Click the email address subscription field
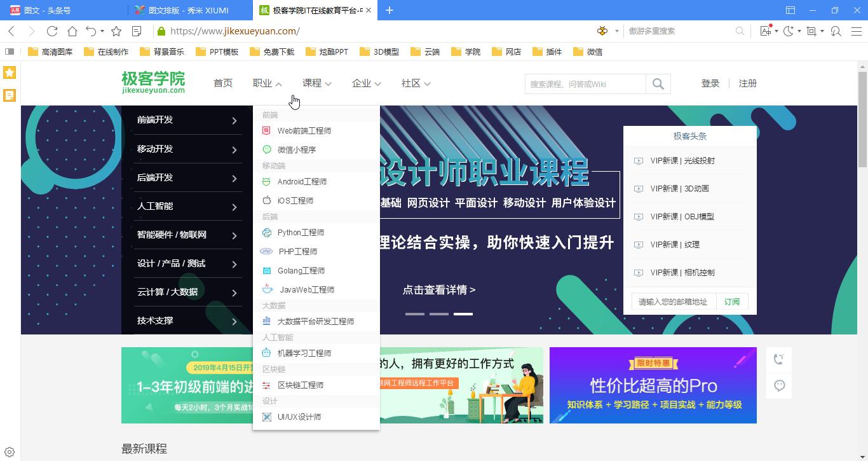868x461 pixels. [674, 301]
